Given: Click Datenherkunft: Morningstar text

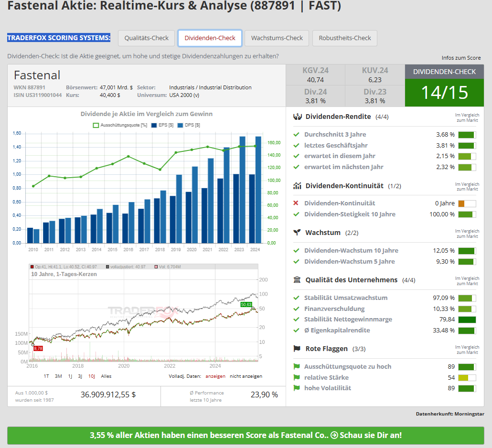Looking at the screenshot, I should (x=450, y=414).
